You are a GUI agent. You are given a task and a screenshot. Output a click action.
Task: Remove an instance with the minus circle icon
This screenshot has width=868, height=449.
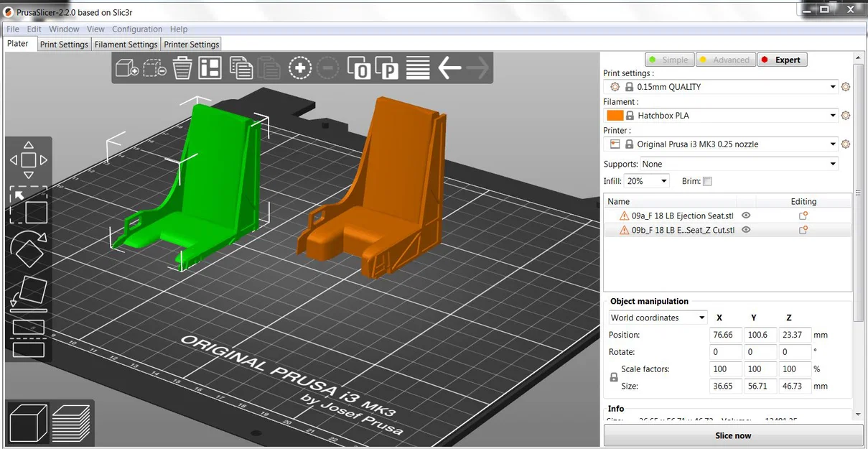[327, 68]
